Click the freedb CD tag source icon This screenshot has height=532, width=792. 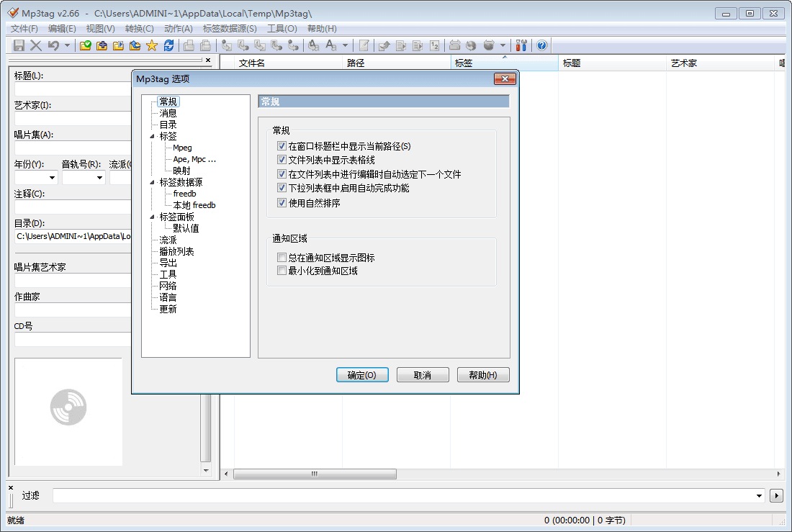[454, 45]
